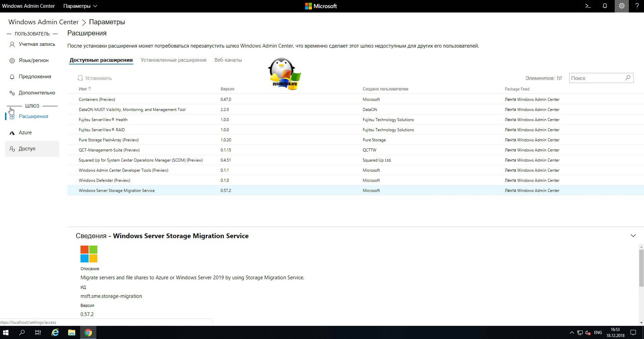The width and height of the screenshot is (644, 339).
Task: Launch Internet Explorer from taskbar
Action: 55,333
